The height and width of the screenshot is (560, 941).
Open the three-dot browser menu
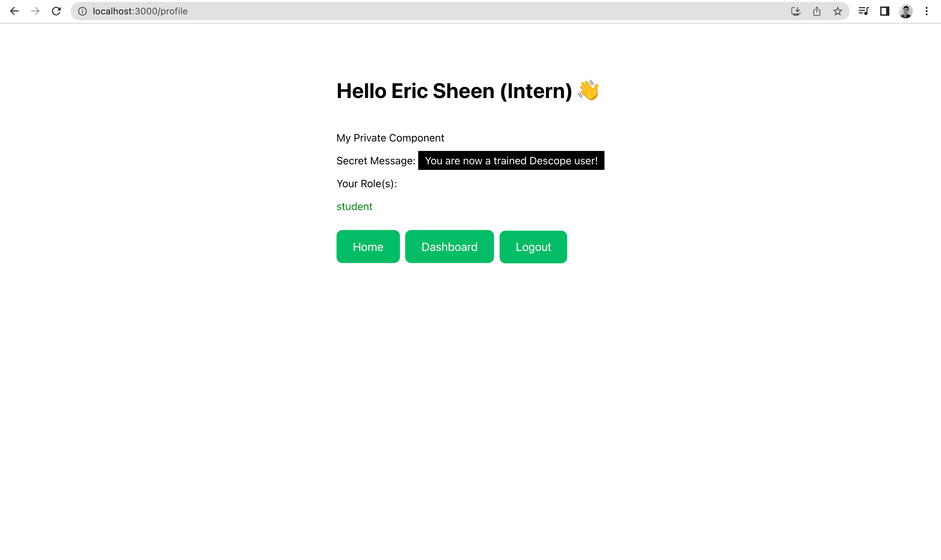point(927,11)
